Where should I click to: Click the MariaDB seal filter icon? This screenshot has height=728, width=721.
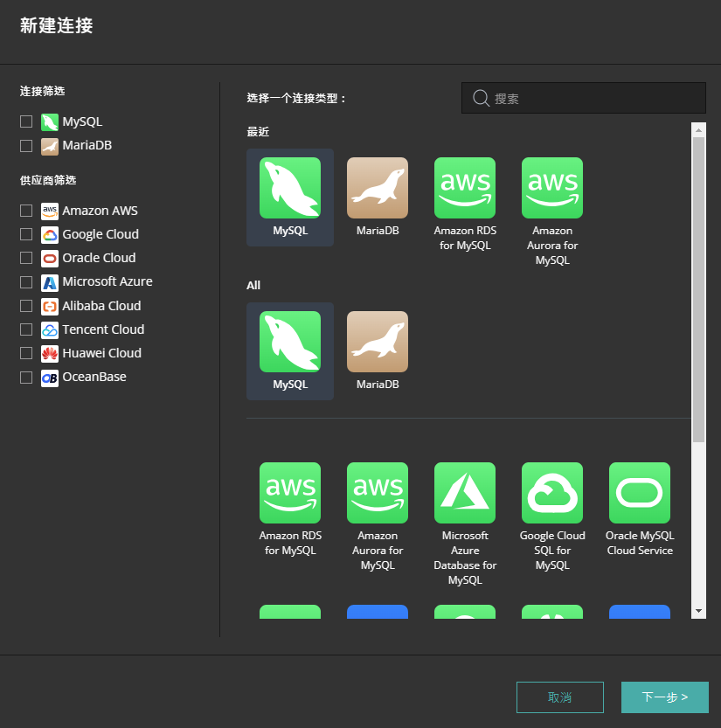tap(50, 146)
